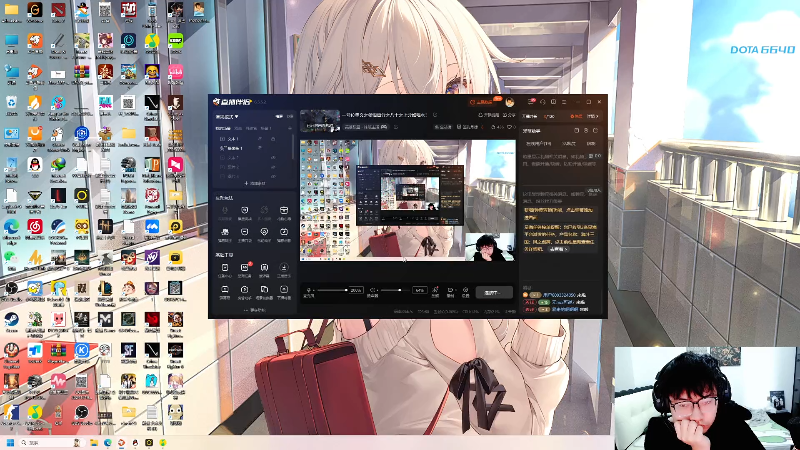The width and height of the screenshot is (800, 450).
Task: Click the streamer avatar in the title bar
Action: click(509, 102)
